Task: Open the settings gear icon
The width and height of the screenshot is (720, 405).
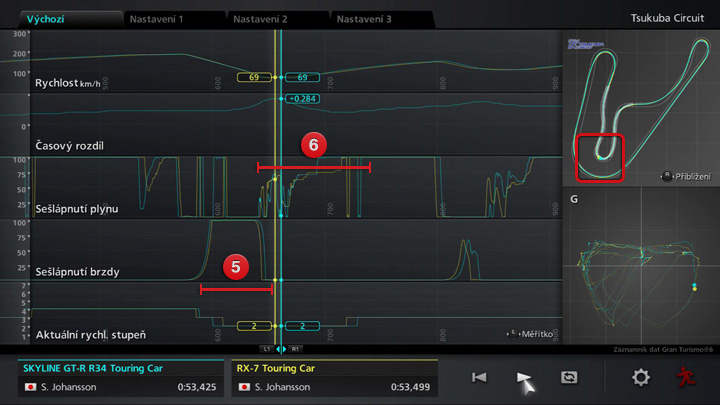Action: click(640, 377)
